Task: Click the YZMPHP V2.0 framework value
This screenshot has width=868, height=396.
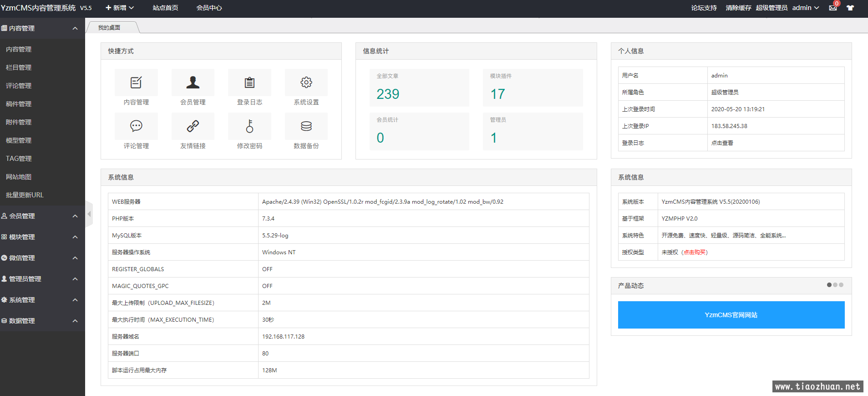Action: [x=680, y=219]
